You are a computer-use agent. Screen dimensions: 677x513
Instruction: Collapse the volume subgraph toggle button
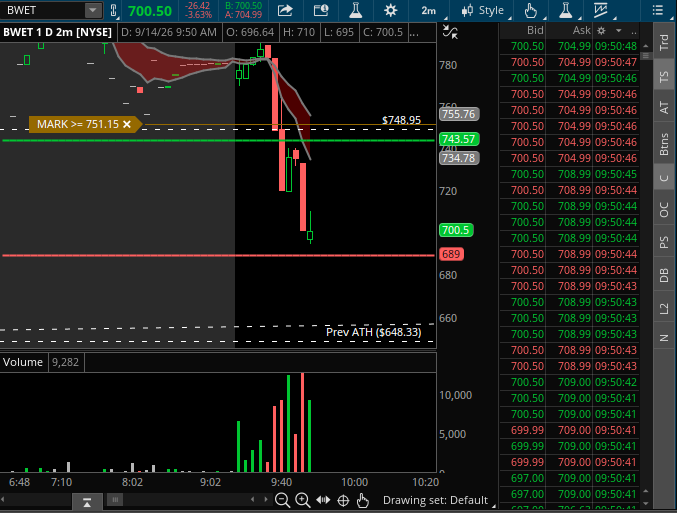tap(87, 502)
